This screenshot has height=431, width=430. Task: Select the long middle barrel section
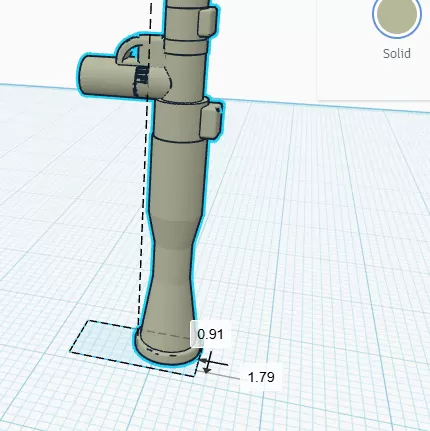point(178,178)
